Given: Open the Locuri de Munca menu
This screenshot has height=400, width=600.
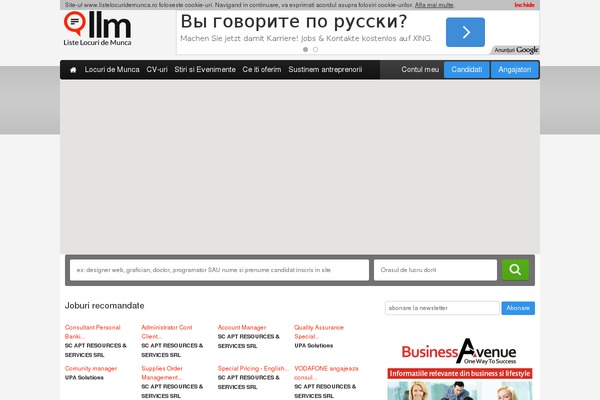Looking at the screenshot, I should coord(112,70).
